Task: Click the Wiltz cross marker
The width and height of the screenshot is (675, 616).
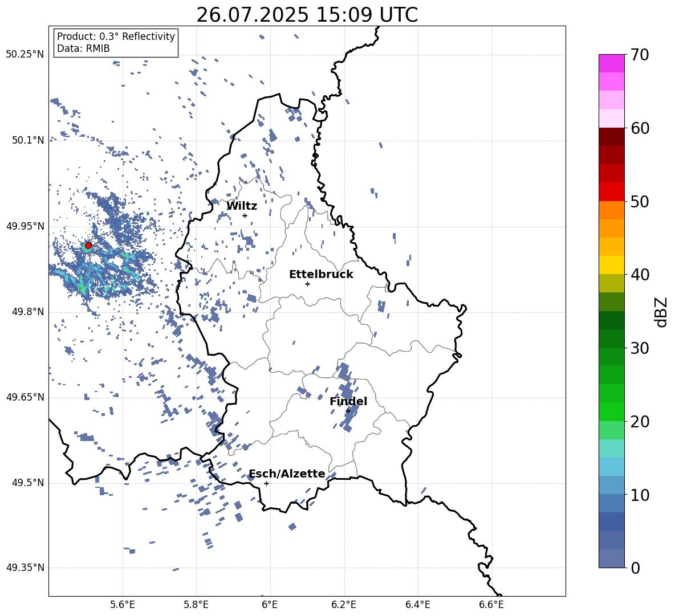Action: (x=245, y=216)
